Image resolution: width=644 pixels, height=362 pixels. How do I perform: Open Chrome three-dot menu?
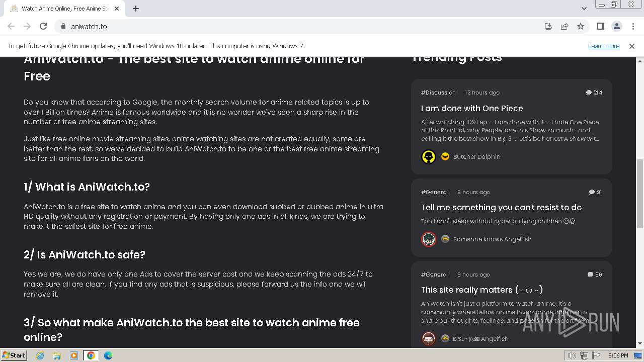633,26
